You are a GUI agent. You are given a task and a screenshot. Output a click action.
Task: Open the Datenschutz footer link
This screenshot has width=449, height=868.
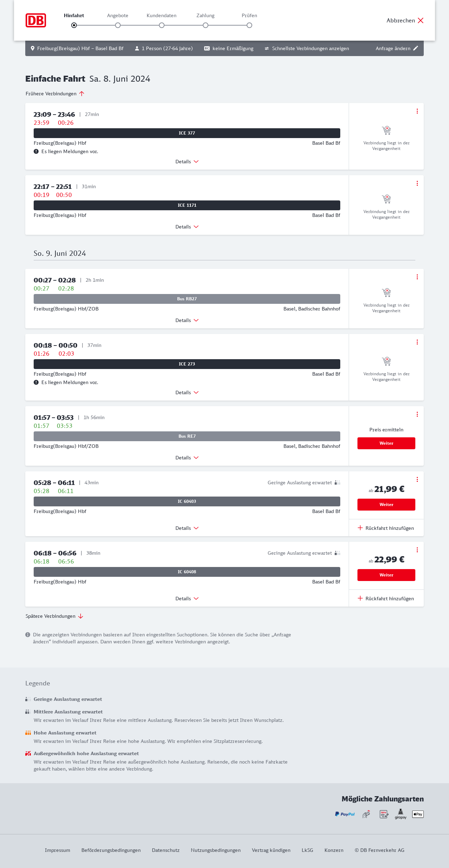pyautogui.click(x=166, y=850)
